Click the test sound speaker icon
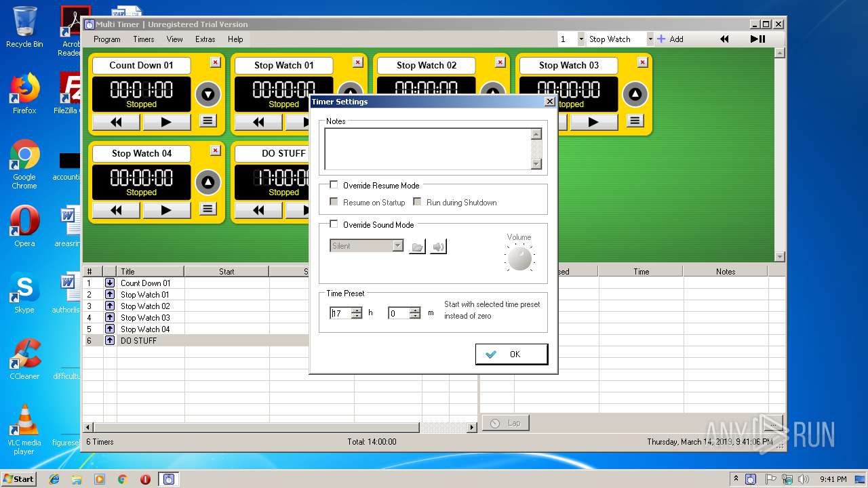868x488 pixels. tap(439, 247)
